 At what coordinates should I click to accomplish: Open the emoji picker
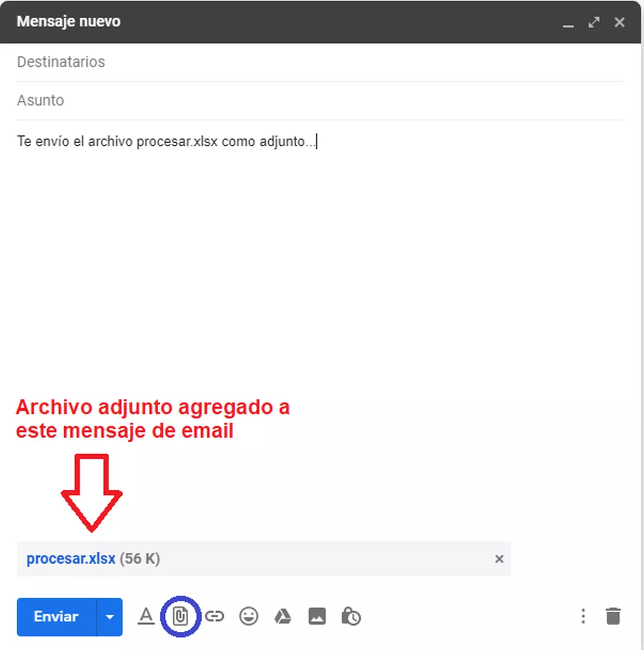[249, 616]
